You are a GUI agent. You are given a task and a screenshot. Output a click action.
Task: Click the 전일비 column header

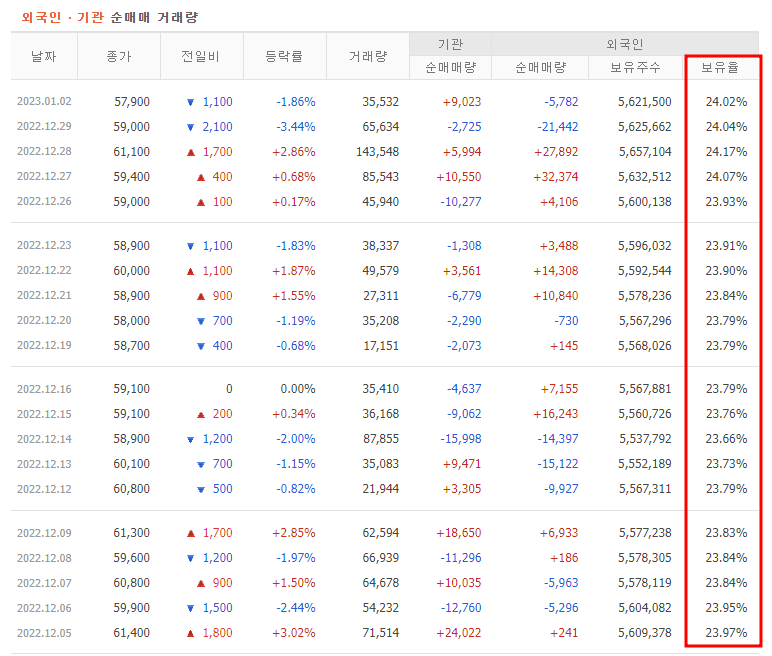pos(200,56)
